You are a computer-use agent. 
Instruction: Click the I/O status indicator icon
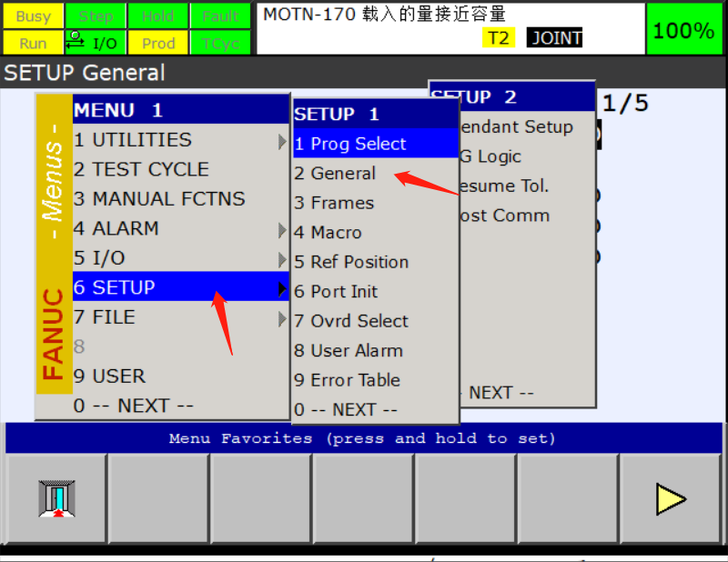(96, 43)
